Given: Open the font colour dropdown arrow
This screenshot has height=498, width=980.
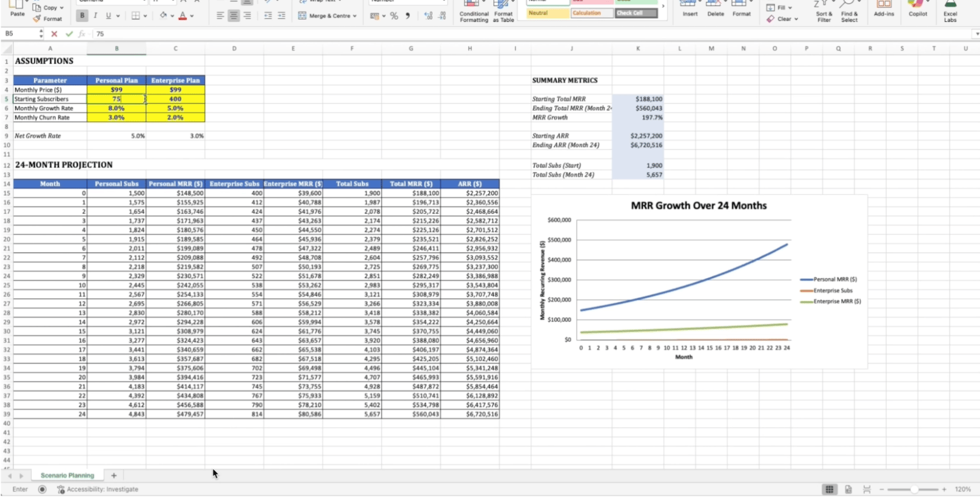Looking at the screenshot, I should (x=192, y=16).
